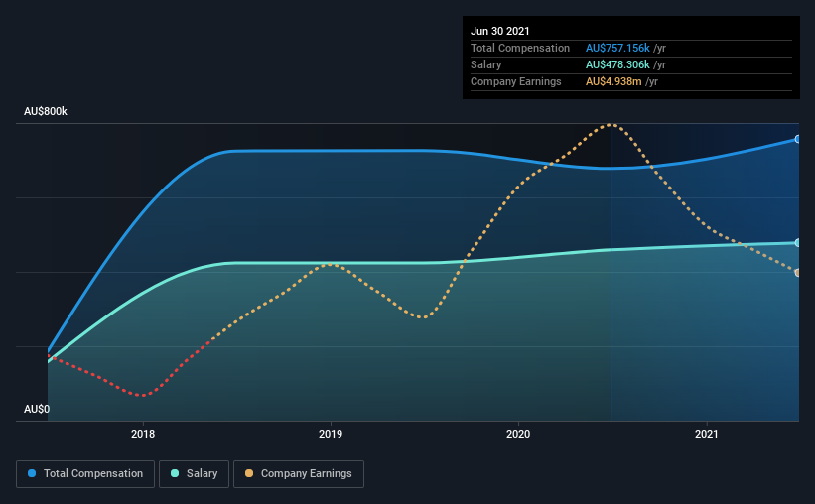
Task: Click the teal Salary legend dot
Action: click(x=175, y=473)
